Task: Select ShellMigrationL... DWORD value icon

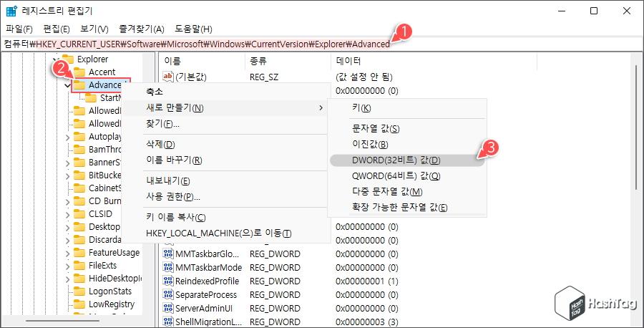Action: click(168, 322)
